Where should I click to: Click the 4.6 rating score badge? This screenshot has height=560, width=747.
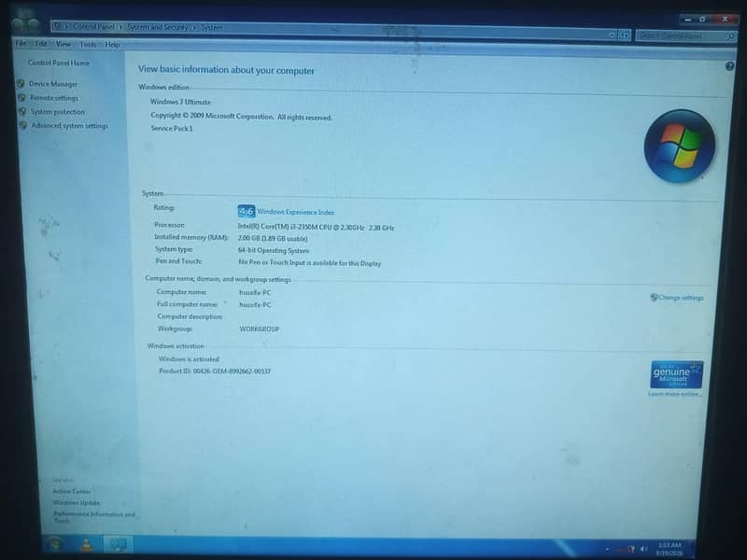click(x=246, y=211)
